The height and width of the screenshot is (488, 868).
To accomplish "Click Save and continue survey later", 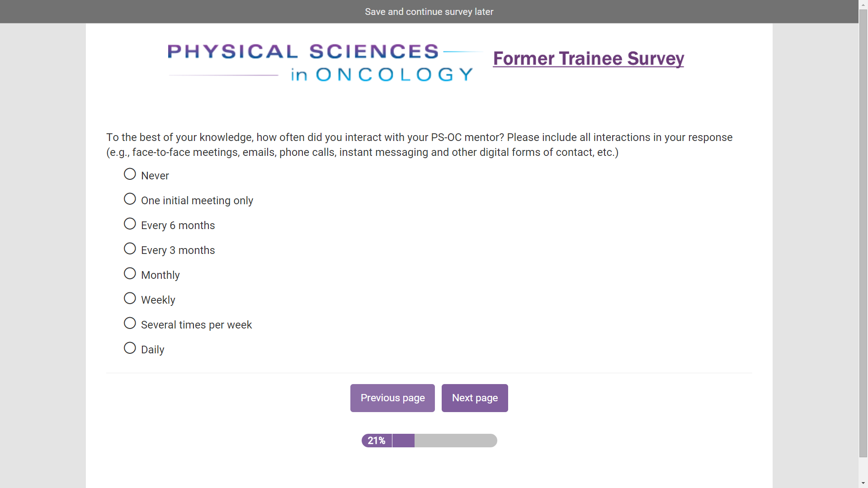I will coord(429,12).
